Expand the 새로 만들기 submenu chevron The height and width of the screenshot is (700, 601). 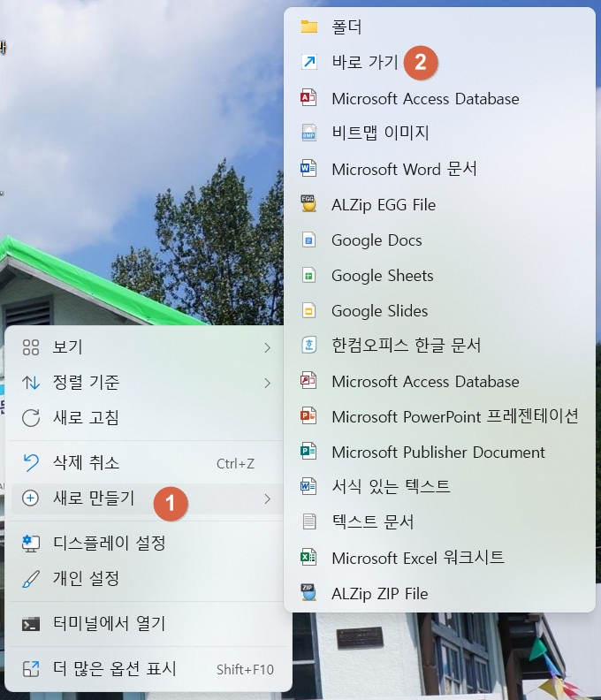point(267,498)
